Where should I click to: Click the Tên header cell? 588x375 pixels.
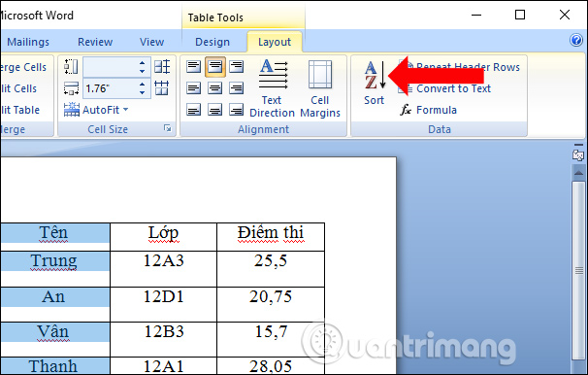click(x=54, y=237)
